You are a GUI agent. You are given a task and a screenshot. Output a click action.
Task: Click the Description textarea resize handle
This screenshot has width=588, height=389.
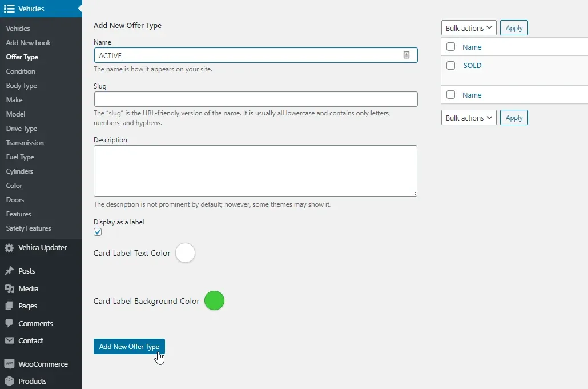click(414, 193)
